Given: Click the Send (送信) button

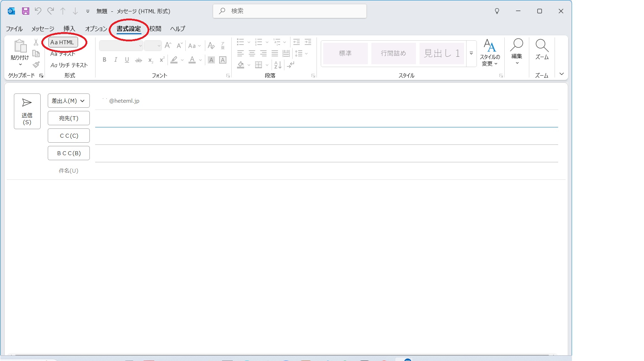Looking at the screenshot, I should [27, 111].
